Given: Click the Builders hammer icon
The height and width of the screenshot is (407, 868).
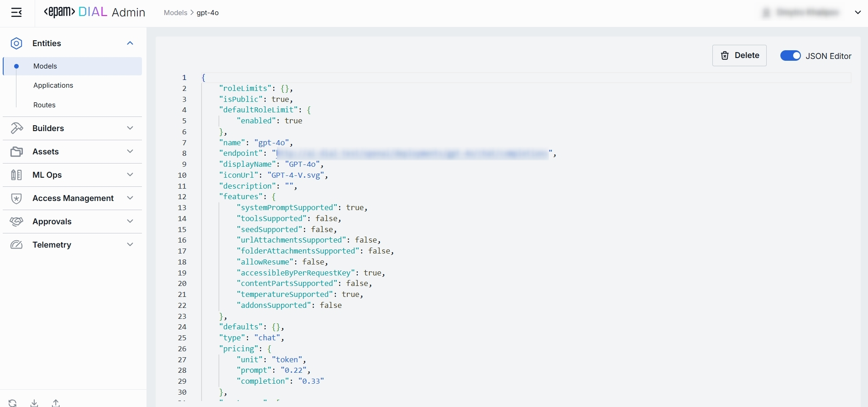Looking at the screenshot, I should coord(16,128).
